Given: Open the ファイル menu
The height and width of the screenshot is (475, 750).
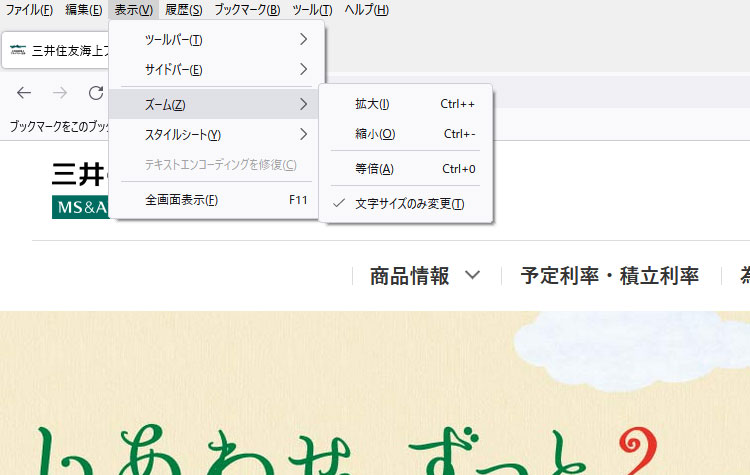Looking at the screenshot, I should [29, 10].
